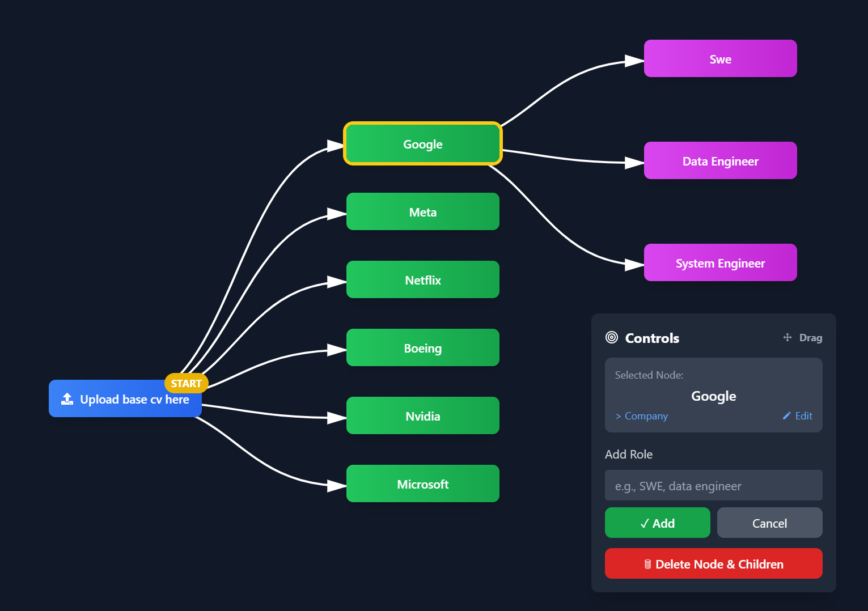868x611 pixels.
Task: Click the Controls panel title
Action: 652,338
